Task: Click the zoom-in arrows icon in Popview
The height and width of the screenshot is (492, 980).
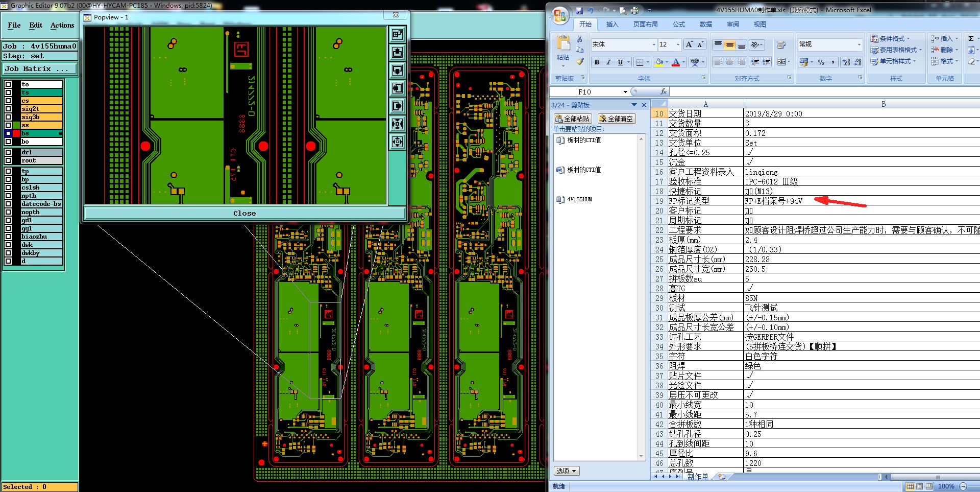Action: 397,124
